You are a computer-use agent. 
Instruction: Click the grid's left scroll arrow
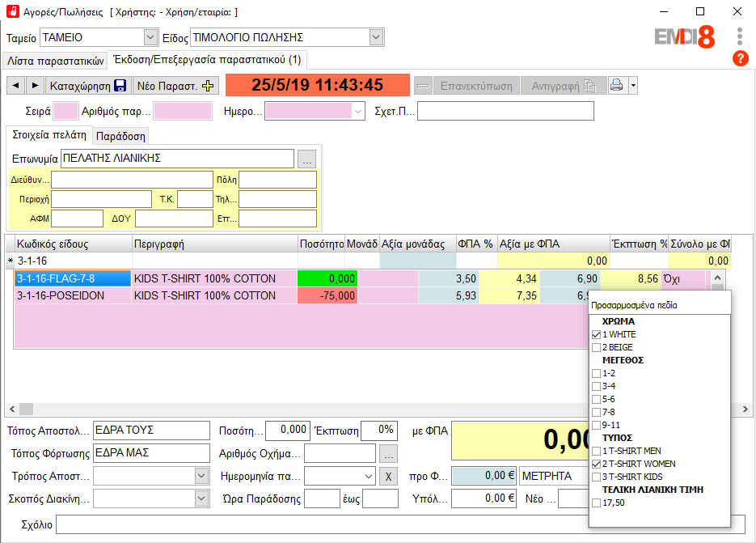pyautogui.click(x=12, y=409)
